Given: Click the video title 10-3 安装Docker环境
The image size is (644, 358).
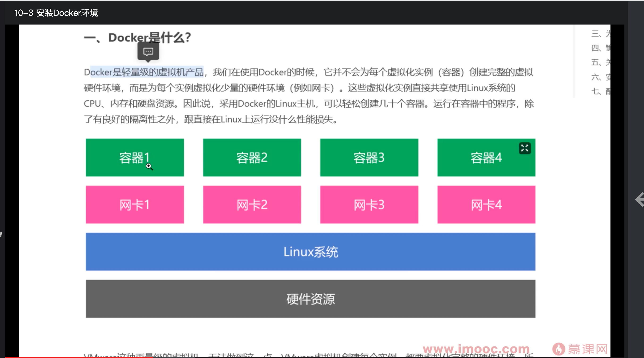Looking at the screenshot, I should point(56,13).
